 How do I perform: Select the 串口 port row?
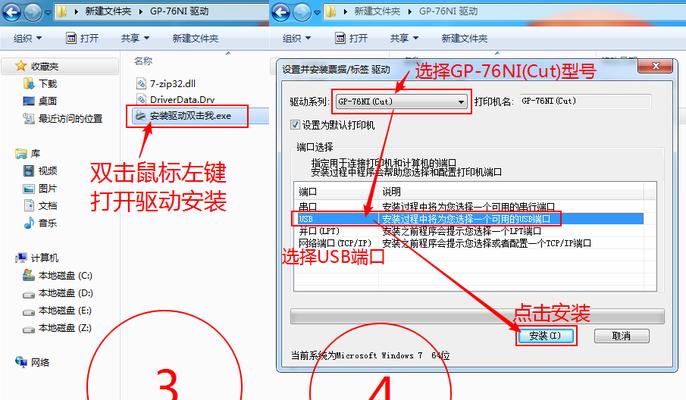[x=468, y=206]
